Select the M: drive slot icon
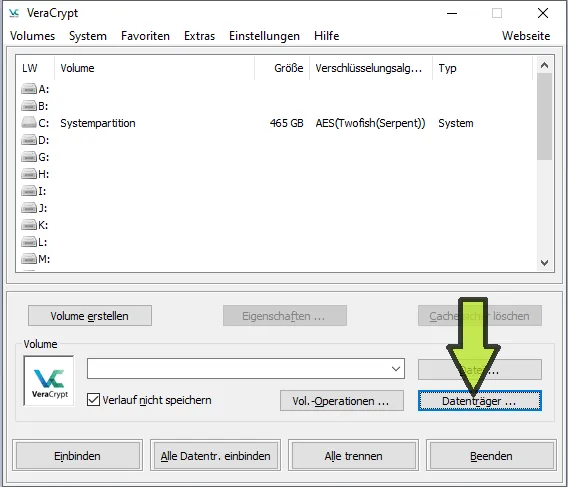This screenshot has width=568, height=487. click(29, 259)
